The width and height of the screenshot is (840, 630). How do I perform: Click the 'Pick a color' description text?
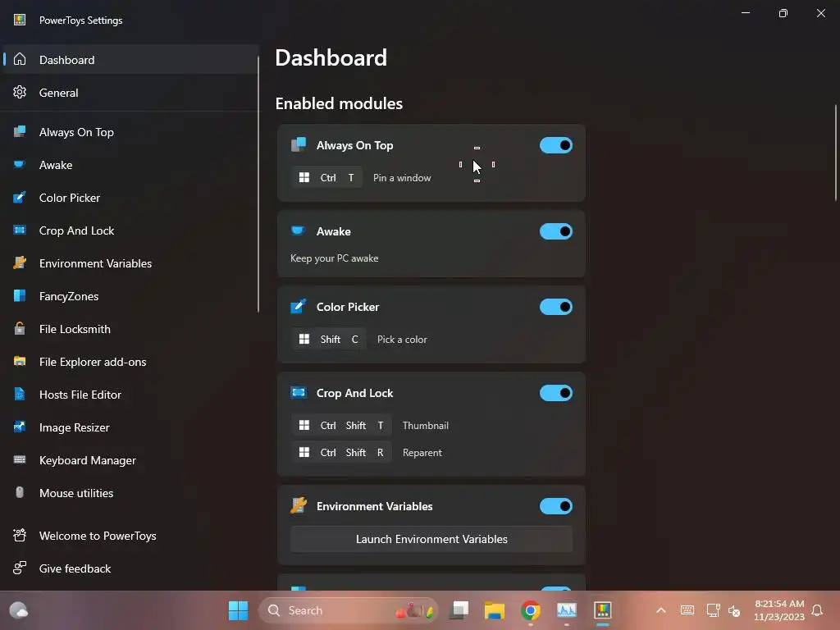[x=402, y=340]
